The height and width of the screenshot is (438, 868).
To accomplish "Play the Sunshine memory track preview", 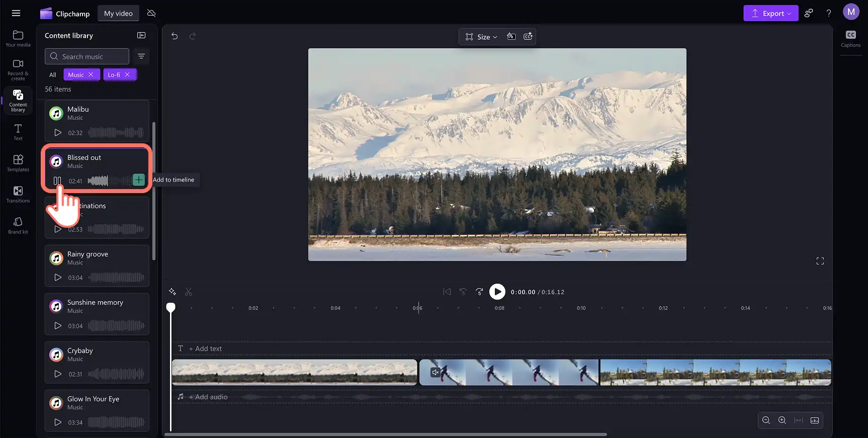I will point(58,326).
